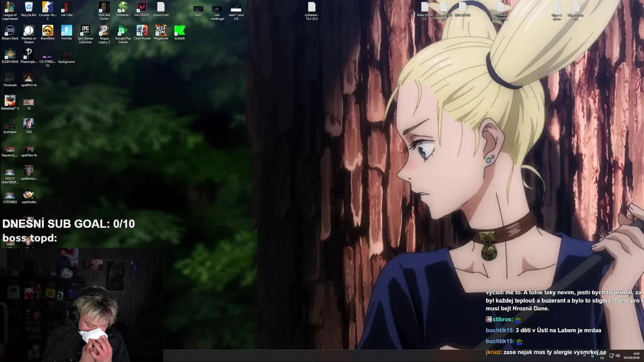Viewport: 644px width, 362px height.
Task: Open OG2 image file
Action: tap(29, 126)
